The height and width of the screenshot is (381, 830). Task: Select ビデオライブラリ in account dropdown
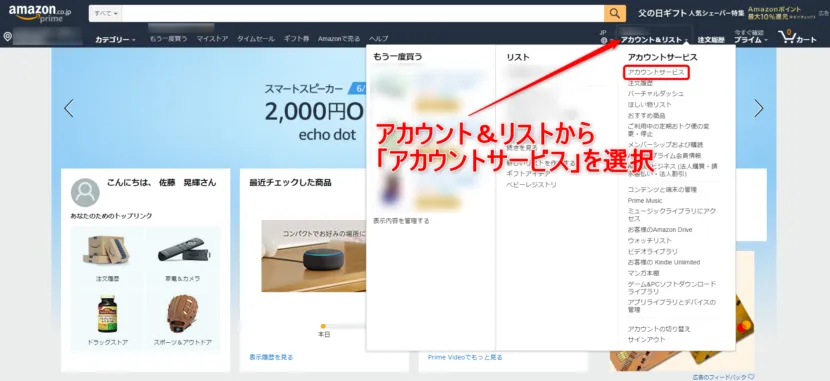(653, 251)
